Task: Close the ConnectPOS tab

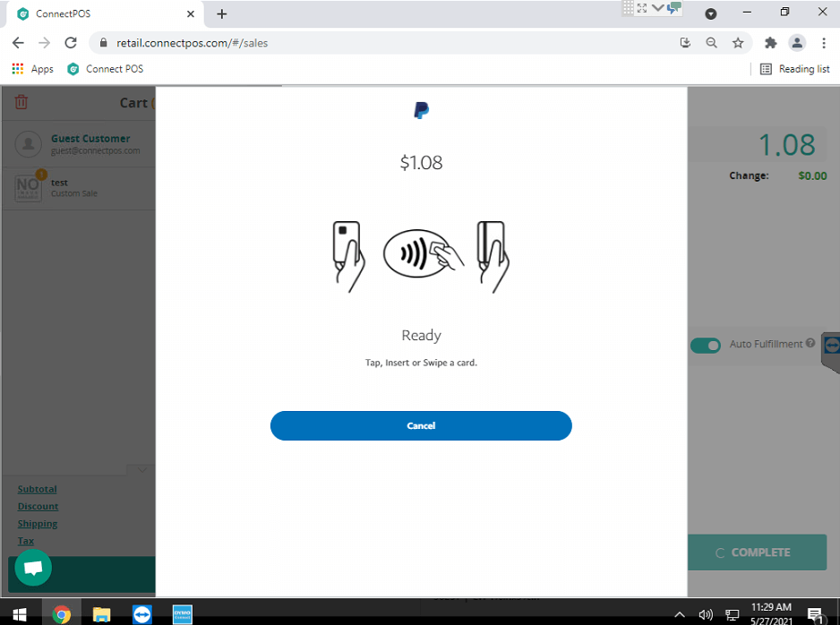Action: point(190,14)
